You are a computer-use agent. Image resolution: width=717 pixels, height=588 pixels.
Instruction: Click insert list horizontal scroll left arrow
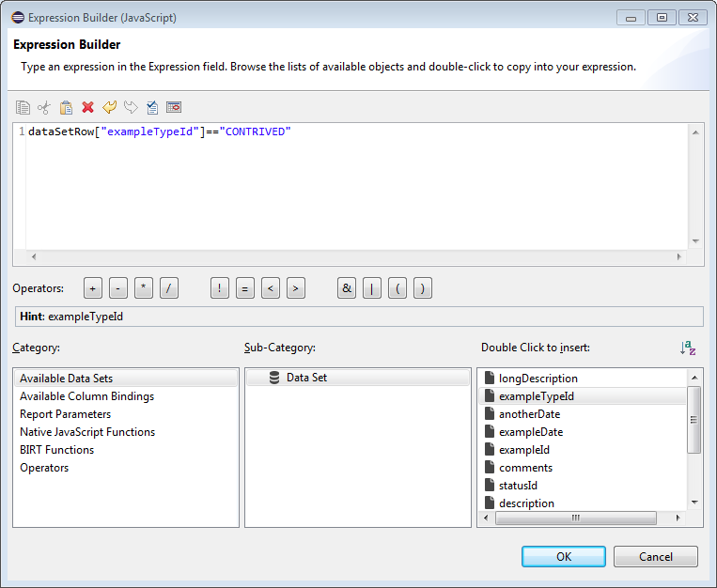(486, 518)
